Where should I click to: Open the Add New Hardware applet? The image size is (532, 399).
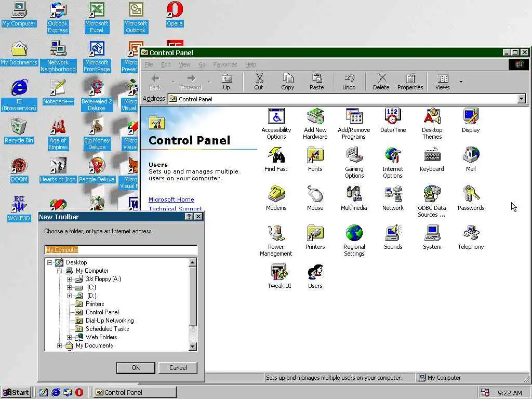(x=315, y=124)
